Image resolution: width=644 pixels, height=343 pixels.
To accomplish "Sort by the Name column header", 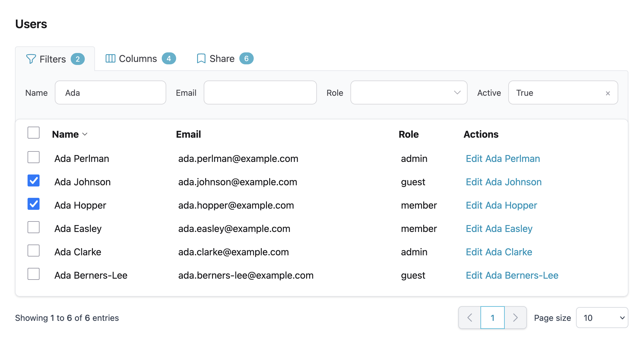I will 69,134.
